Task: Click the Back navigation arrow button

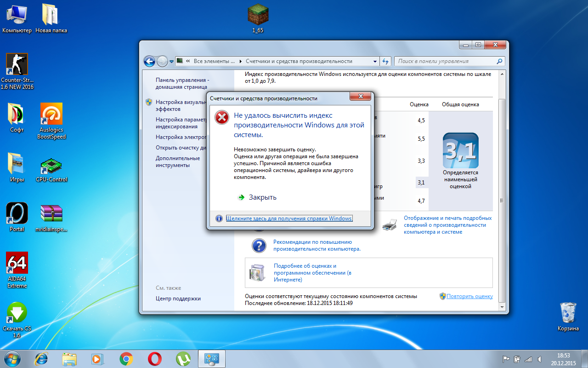Action: pyautogui.click(x=149, y=61)
